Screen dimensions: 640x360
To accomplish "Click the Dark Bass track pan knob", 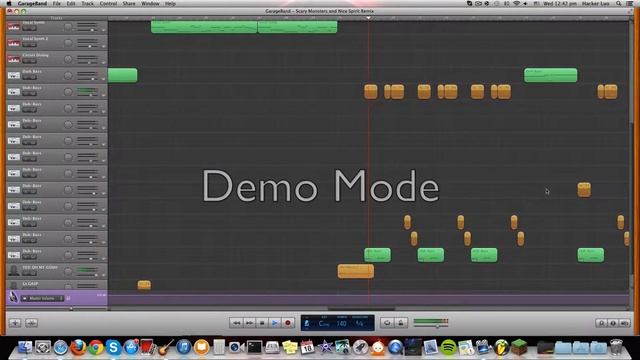I will click(x=68, y=76).
